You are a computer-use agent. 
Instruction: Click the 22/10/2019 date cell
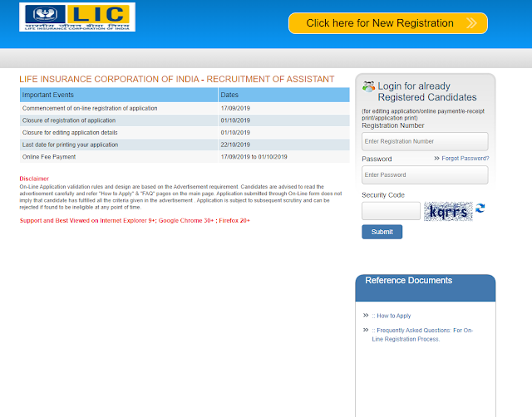click(x=284, y=145)
